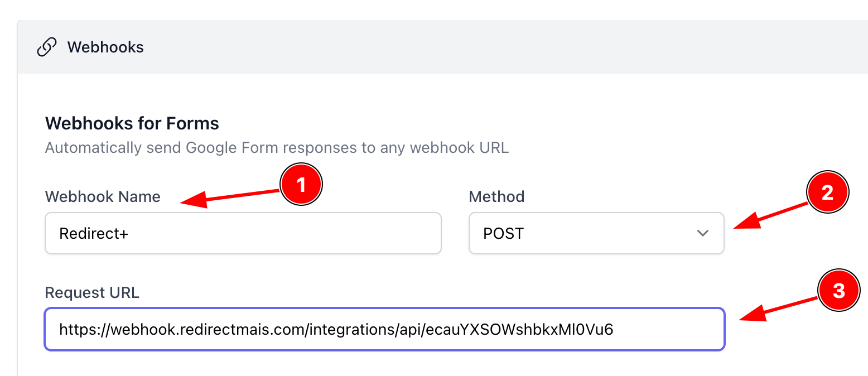Click the numbered marker 2 badge
Image resolution: width=868 pixels, height=376 pixels.
[x=827, y=192]
